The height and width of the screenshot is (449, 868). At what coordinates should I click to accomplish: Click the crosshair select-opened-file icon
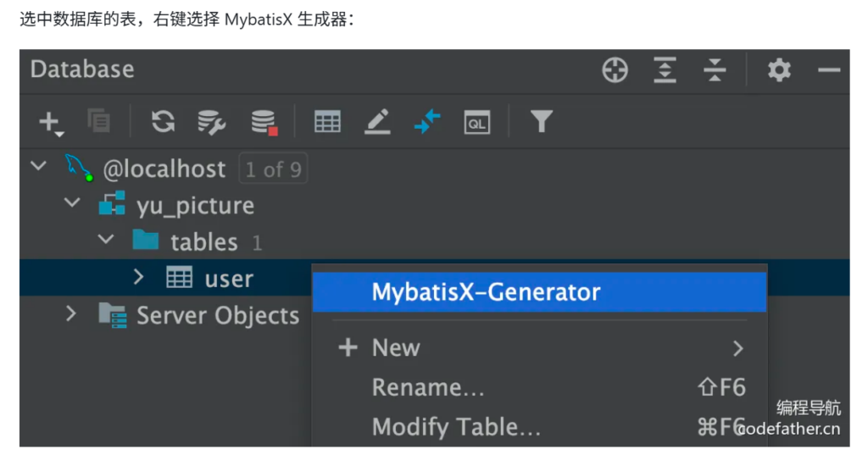pyautogui.click(x=615, y=70)
